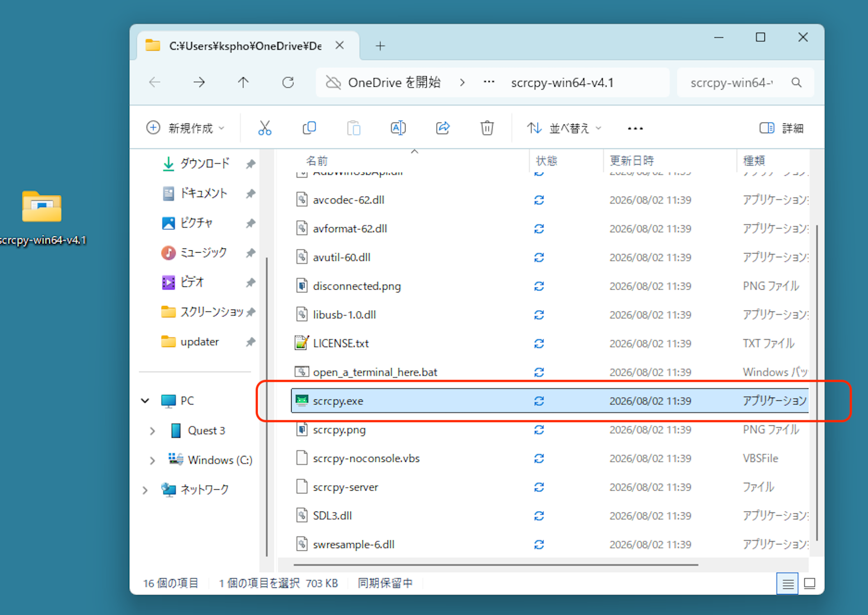This screenshot has height=615, width=868.
Task: Click the Share icon in toolbar
Action: 443,128
